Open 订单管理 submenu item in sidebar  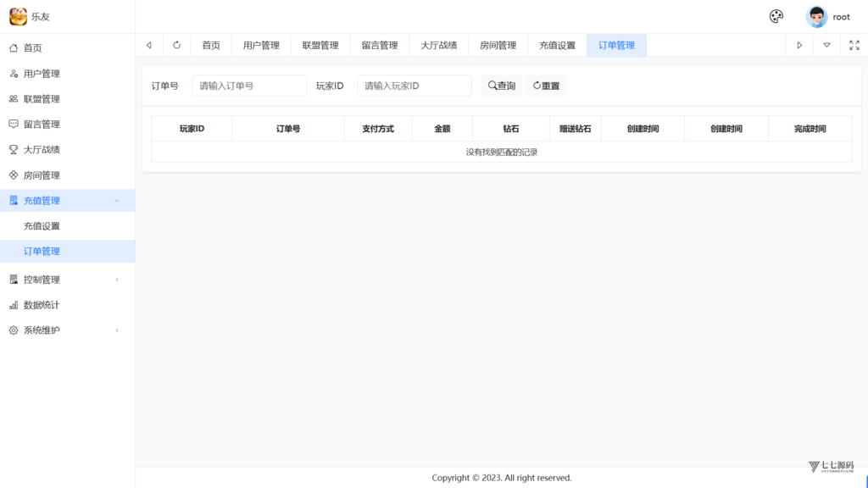point(68,251)
